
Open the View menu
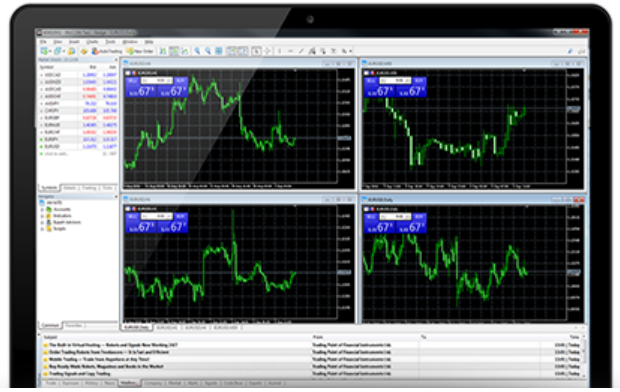tap(58, 42)
